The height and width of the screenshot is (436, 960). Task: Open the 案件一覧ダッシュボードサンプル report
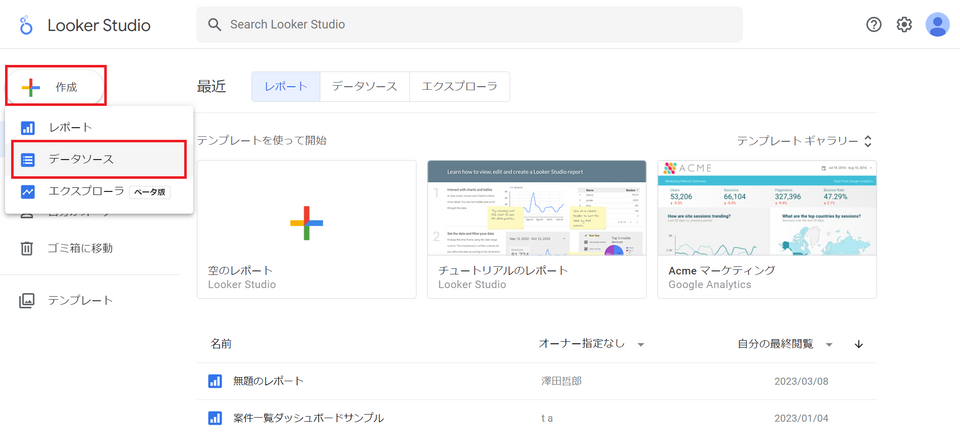coord(309,418)
